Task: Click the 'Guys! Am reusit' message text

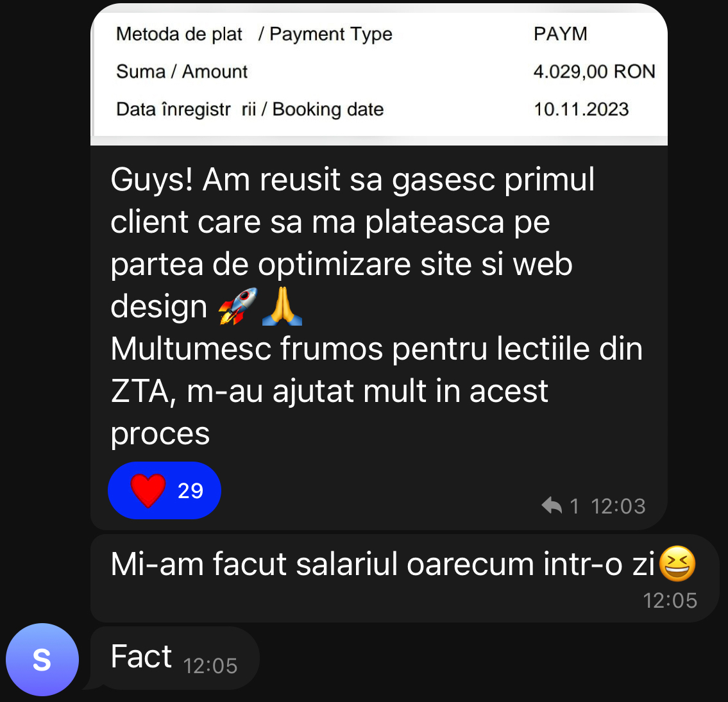Action: [x=377, y=306]
